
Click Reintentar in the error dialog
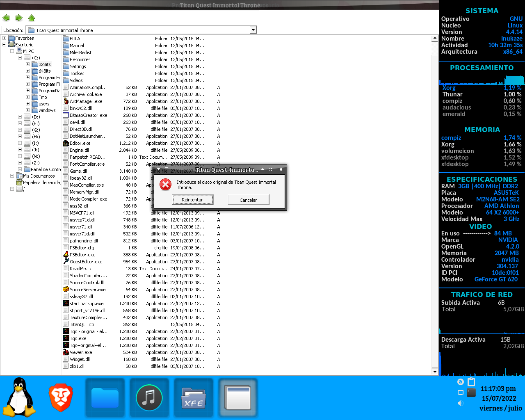[192, 200]
